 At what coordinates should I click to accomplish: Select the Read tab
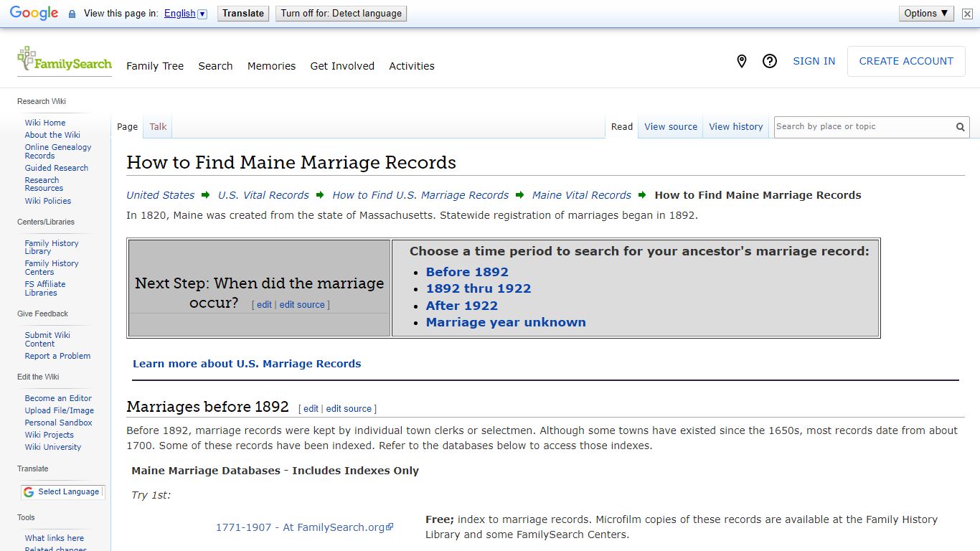click(622, 127)
